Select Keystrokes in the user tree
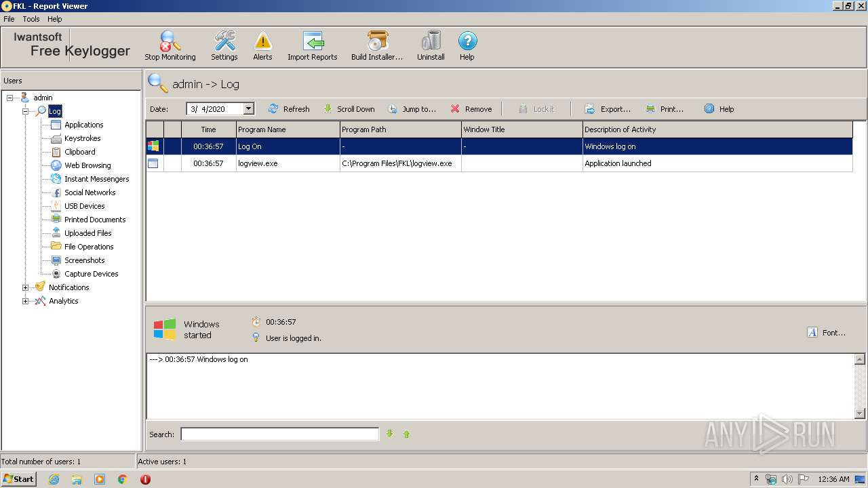This screenshot has height=488, width=868. click(x=82, y=138)
